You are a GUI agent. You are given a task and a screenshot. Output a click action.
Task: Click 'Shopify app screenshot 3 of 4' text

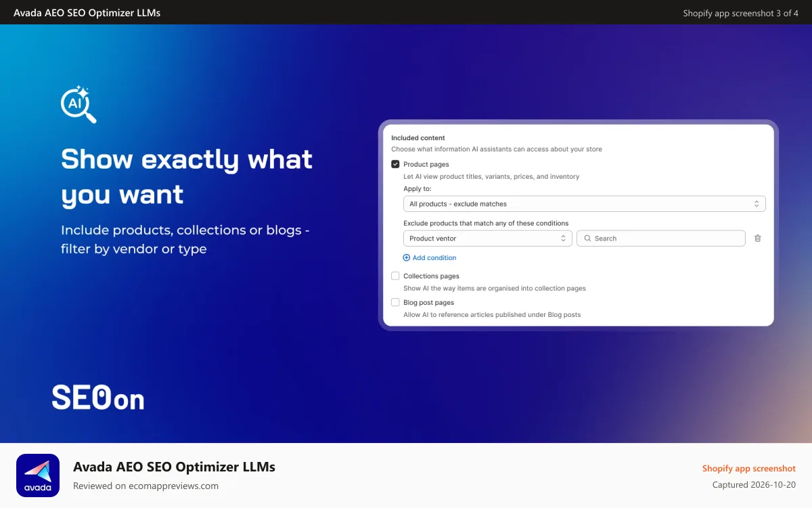point(741,13)
